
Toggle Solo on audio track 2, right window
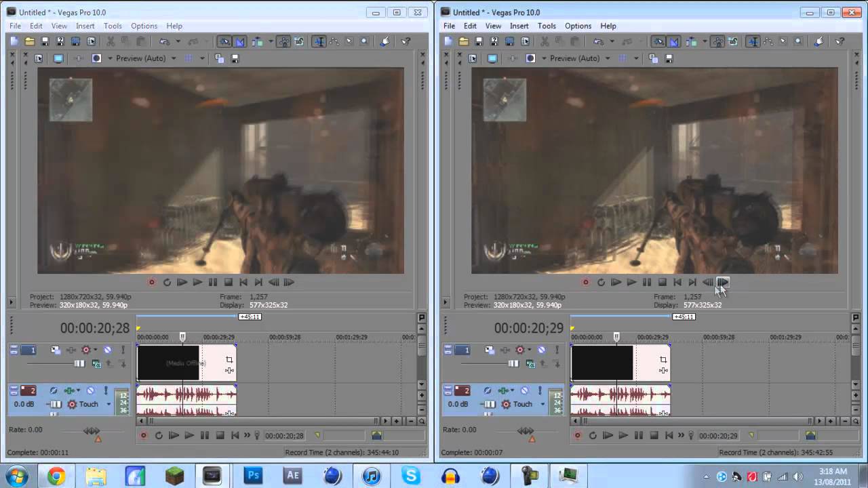(x=540, y=390)
